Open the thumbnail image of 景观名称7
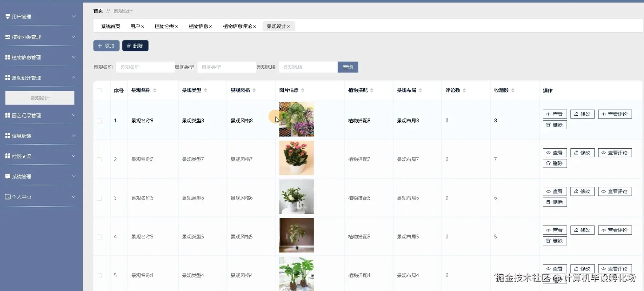Screen dimensions: 644x291 (x=297, y=158)
